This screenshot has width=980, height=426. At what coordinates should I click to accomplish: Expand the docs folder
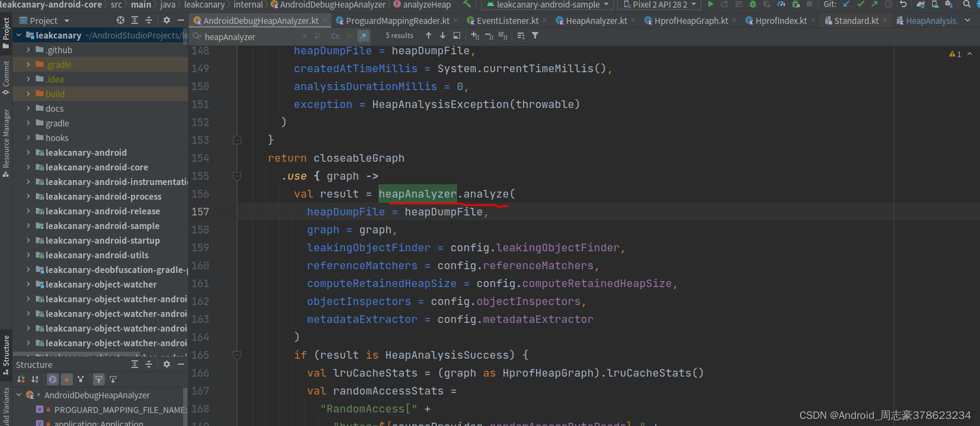coord(28,108)
